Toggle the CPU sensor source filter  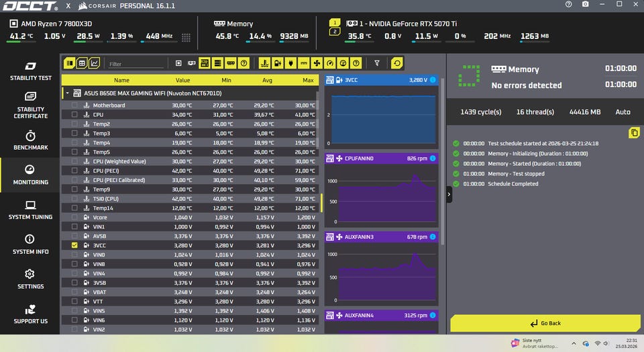(178, 63)
